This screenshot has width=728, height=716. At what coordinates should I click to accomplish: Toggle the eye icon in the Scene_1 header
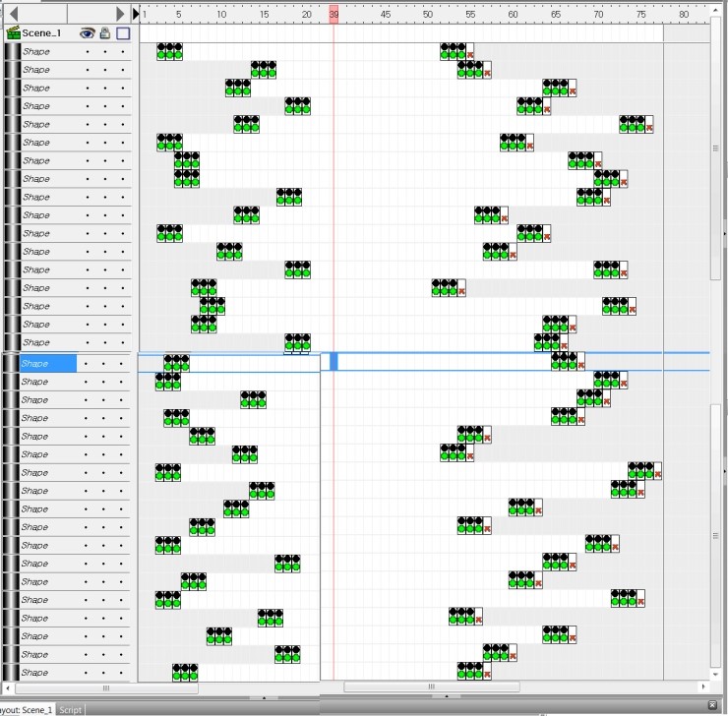point(88,32)
